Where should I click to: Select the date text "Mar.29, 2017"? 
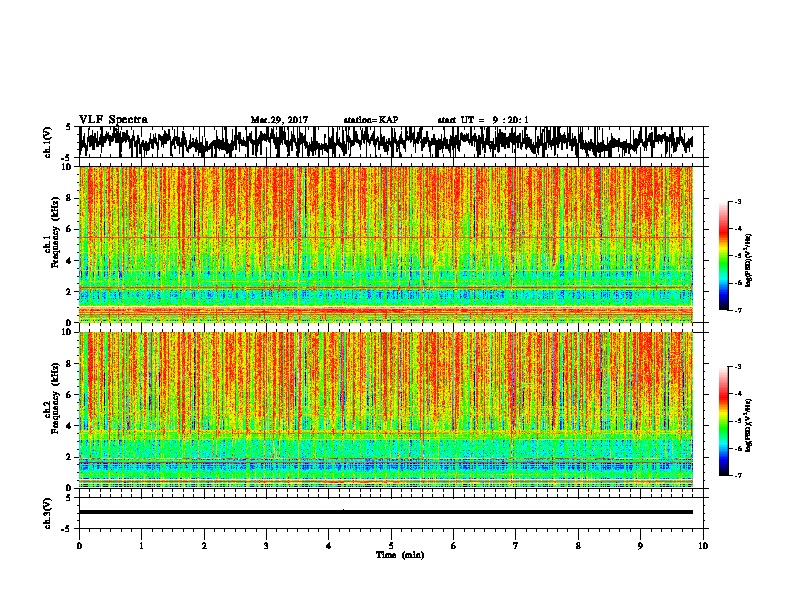tap(279, 120)
